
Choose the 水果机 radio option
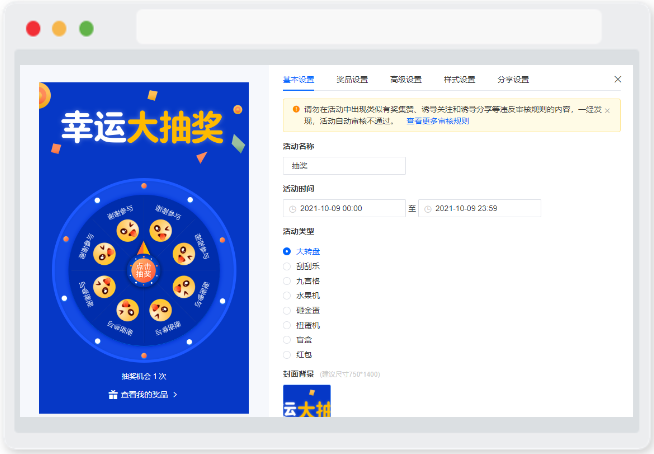[x=302, y=295]
